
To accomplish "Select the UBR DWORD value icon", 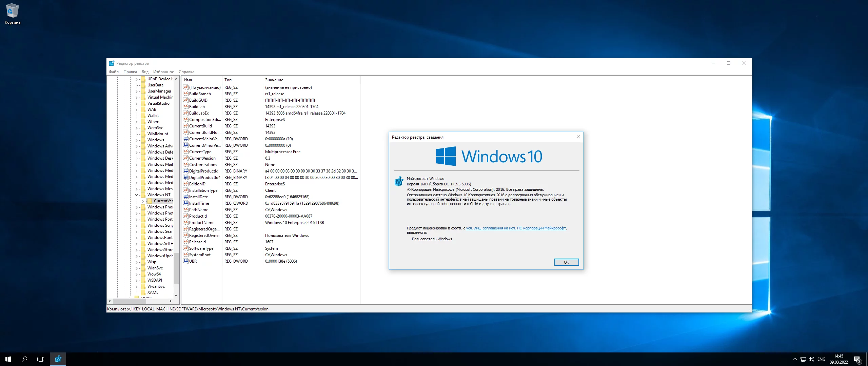I will coord(185,261).
